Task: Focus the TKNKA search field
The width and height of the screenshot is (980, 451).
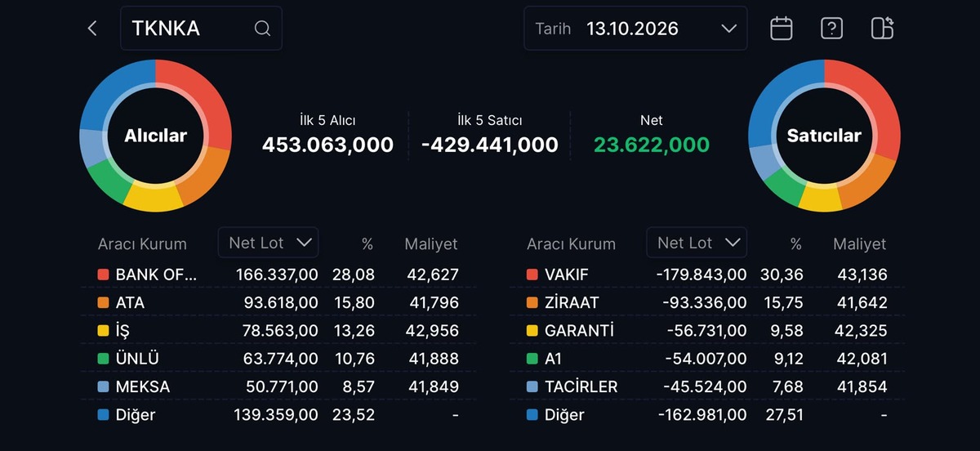Action: tap(201, 29)
